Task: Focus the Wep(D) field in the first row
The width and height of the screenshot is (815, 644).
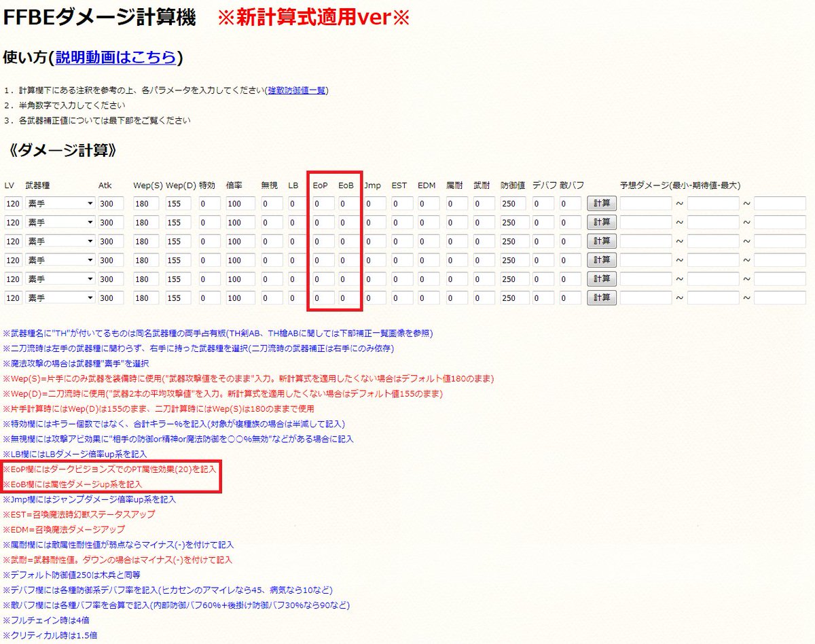Action: [x=179, y=203]
